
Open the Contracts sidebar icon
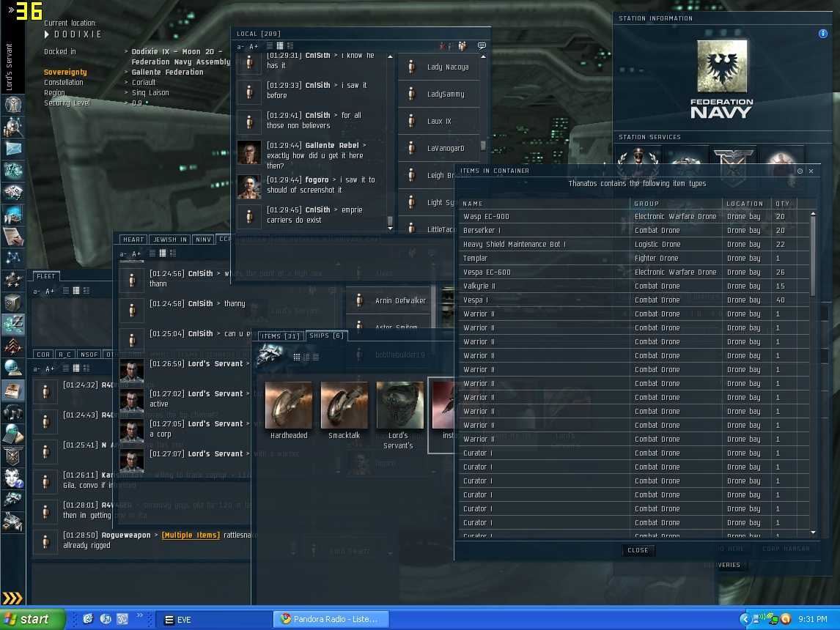[13, 236]
